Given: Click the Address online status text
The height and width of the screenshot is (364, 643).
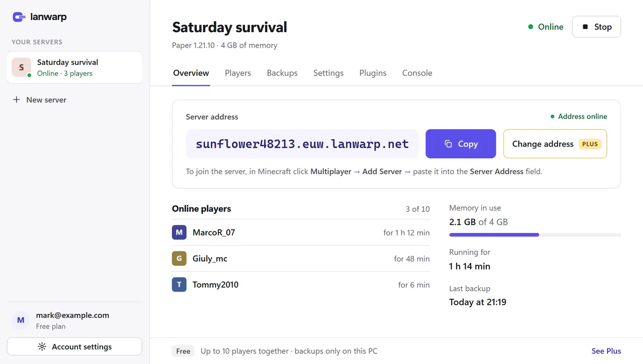Looking at the screenshot, I should click(x=579, y=116).
